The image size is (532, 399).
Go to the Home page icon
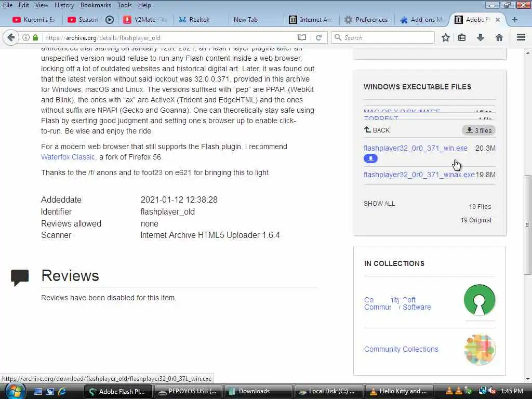click(x=499, y=37)
